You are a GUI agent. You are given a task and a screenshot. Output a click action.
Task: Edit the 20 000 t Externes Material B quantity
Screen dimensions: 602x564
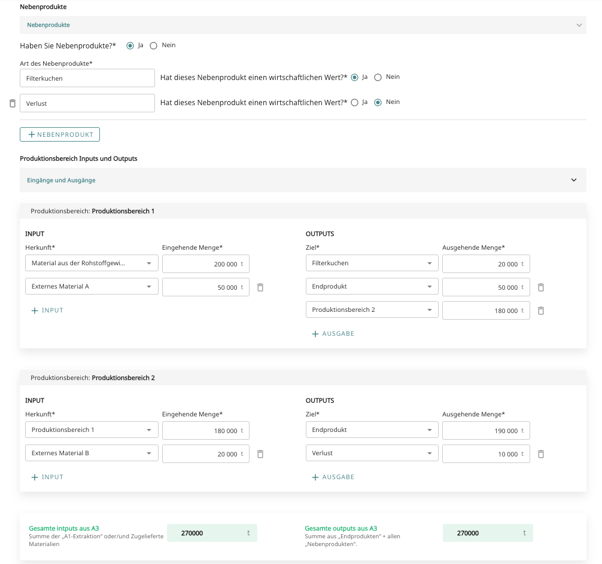tap(206, 454)
